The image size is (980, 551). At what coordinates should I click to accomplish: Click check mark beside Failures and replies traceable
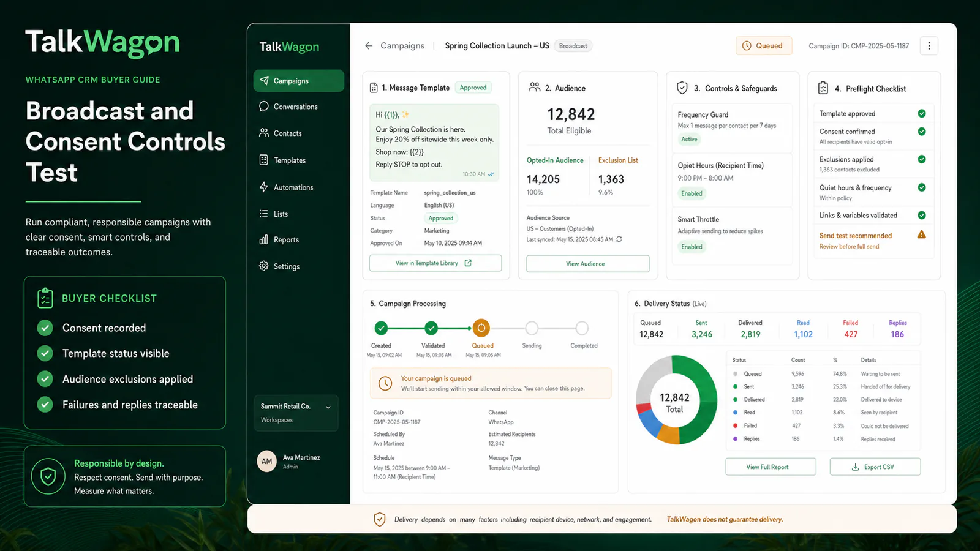pyautogui.click(x=45, y=404)
